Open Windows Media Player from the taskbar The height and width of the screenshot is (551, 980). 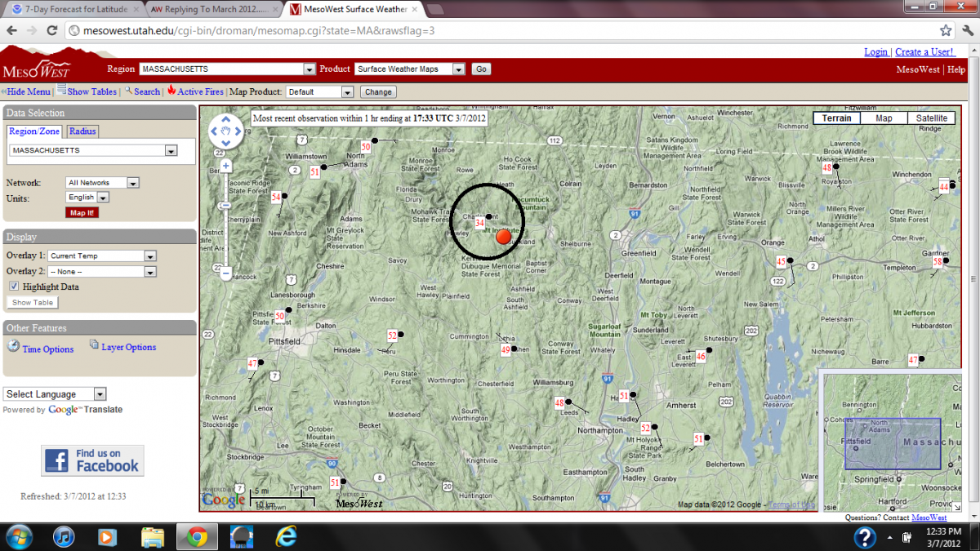pos(107,536)
